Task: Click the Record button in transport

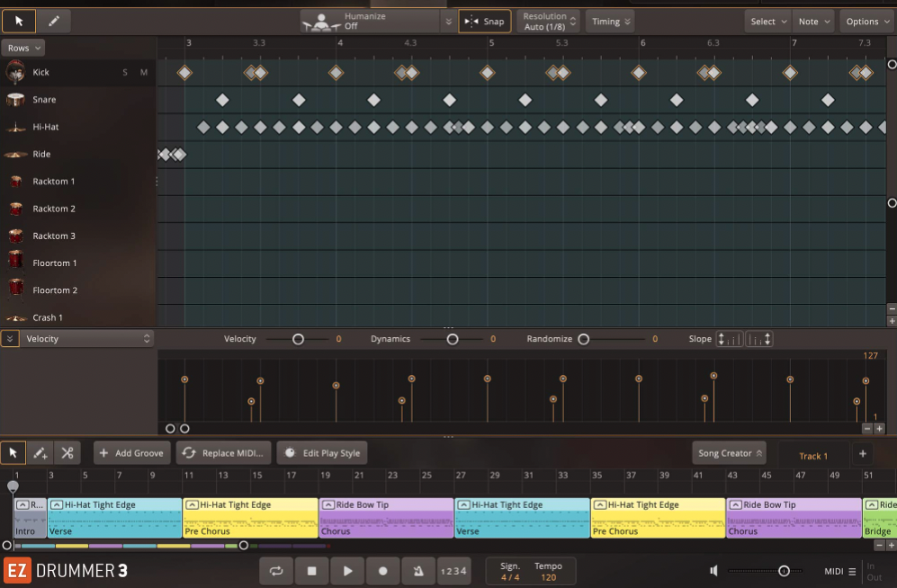Action: (382, 571)
